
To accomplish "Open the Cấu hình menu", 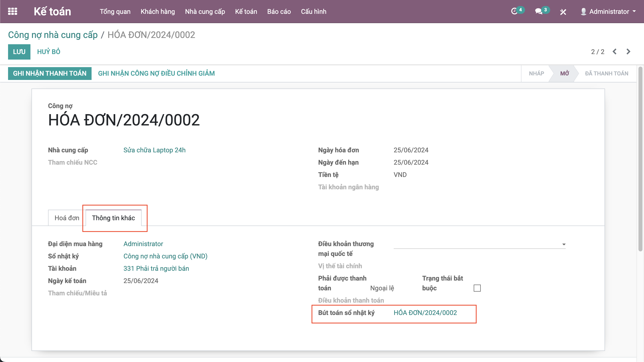I will click(313, 12).
